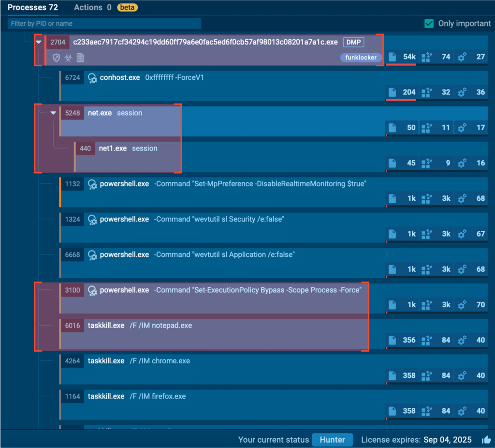Click the icon beside powershell.exe 1324
Screen dimensions: 495x448
point(92,219)
